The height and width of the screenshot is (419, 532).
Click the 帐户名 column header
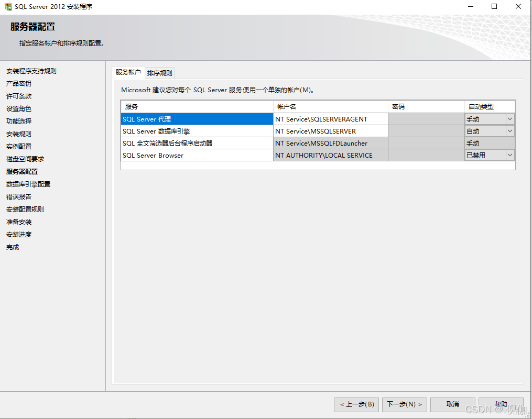coord(330,107)
